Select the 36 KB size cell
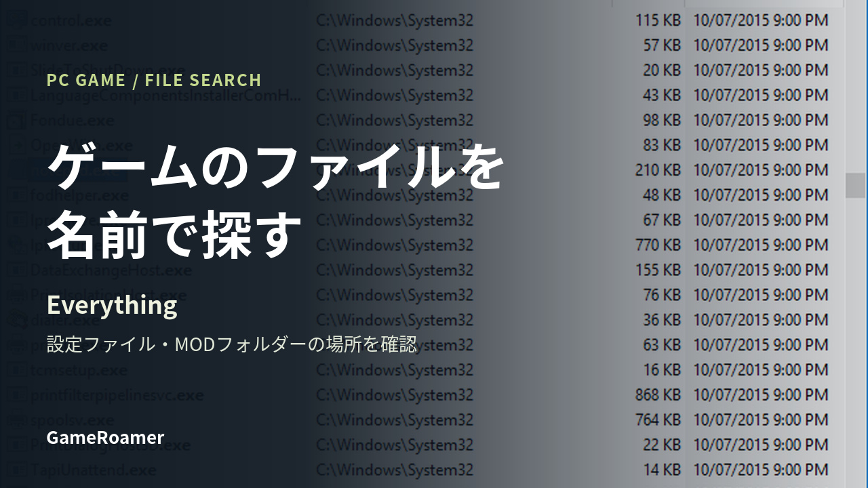Viewport: 868px width, 488px height. [x=662, y=320]
